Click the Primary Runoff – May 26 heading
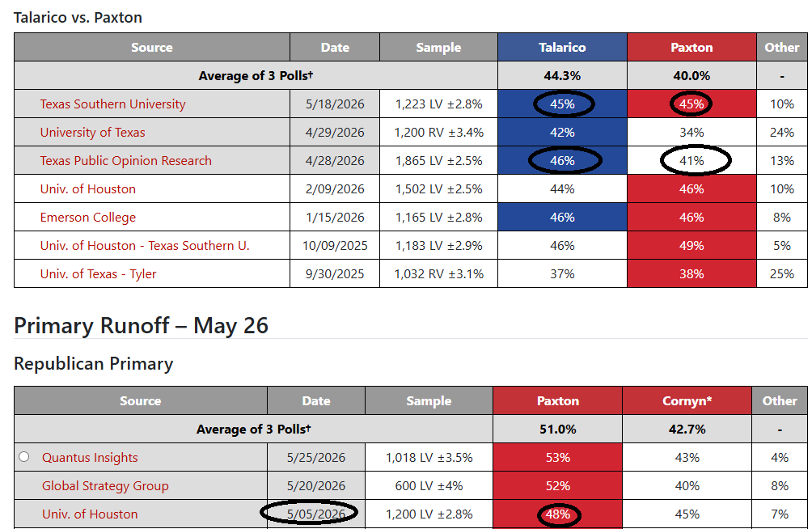The height and width of the screenshot is (529, 812). pyautogui.click(x=141, y=325)
